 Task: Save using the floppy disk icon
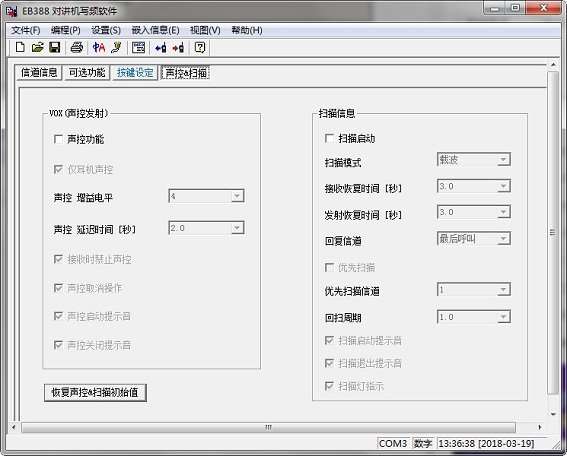55,47
